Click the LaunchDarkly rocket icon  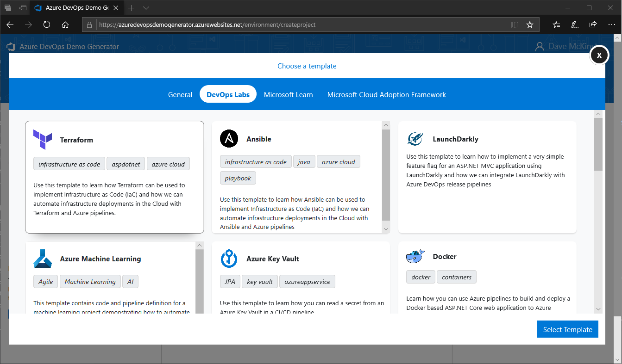pos(415,138)
